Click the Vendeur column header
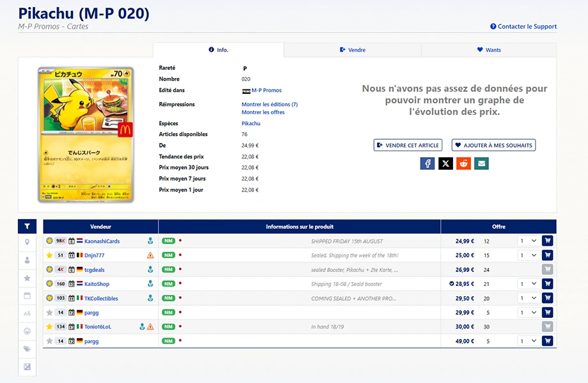 pos(100,227)
